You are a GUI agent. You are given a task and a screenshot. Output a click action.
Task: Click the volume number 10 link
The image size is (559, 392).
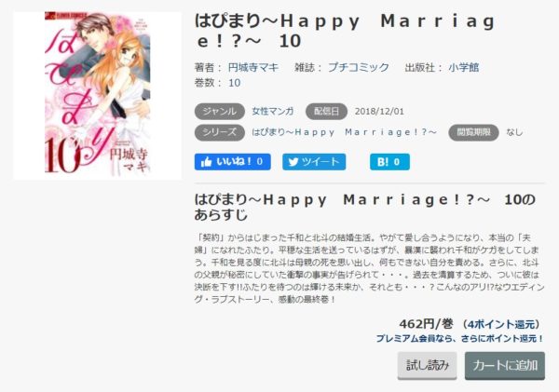(234, 83)
